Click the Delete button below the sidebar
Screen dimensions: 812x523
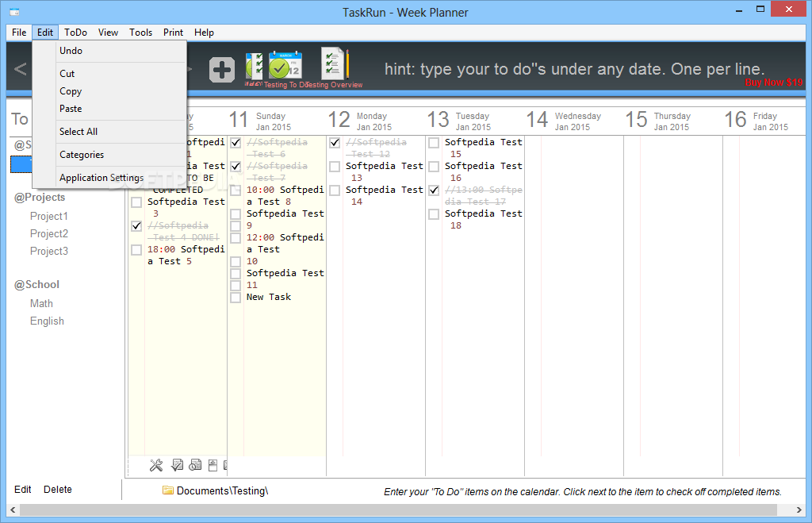57,490
